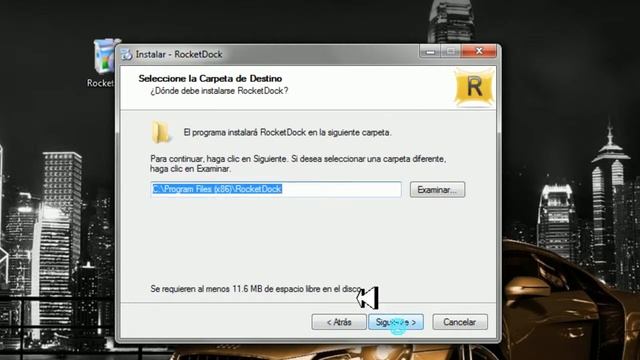Click 'El programa instalará RocketDock' sentence
This screenshot has width=640, height=360.
pyautogui.click(x=287, y=133)
